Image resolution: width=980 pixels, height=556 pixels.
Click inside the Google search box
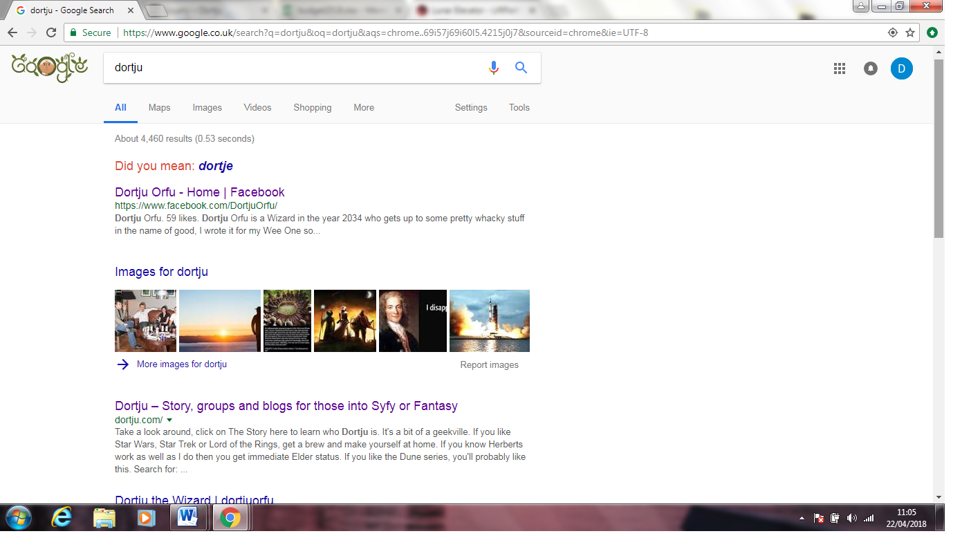pyautogui.click(x=290, y=68)
